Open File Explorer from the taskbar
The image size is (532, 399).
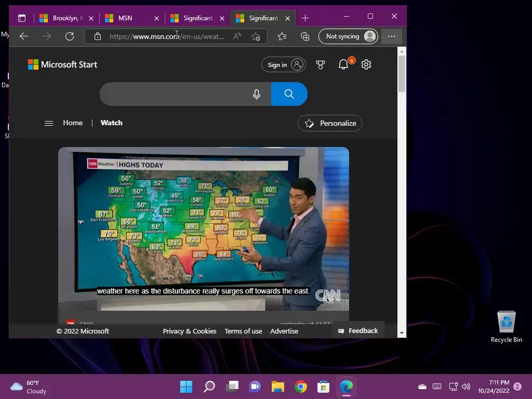click(277, 387)
